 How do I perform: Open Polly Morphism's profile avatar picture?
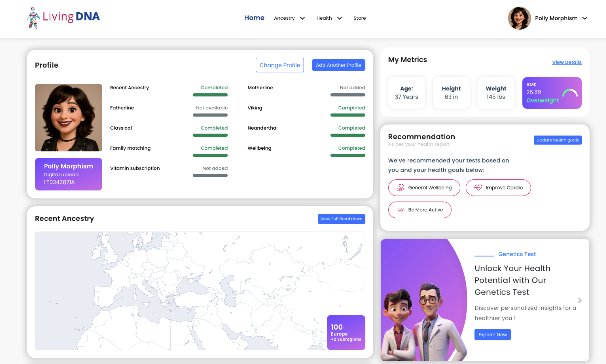pos(520,18)
